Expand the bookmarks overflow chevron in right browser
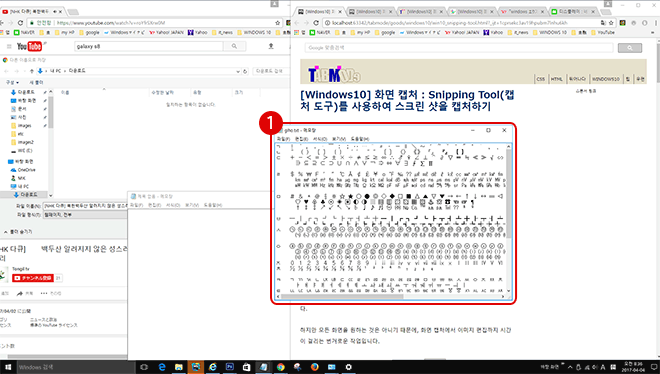 pyautogui.click(x=653, y=32)
